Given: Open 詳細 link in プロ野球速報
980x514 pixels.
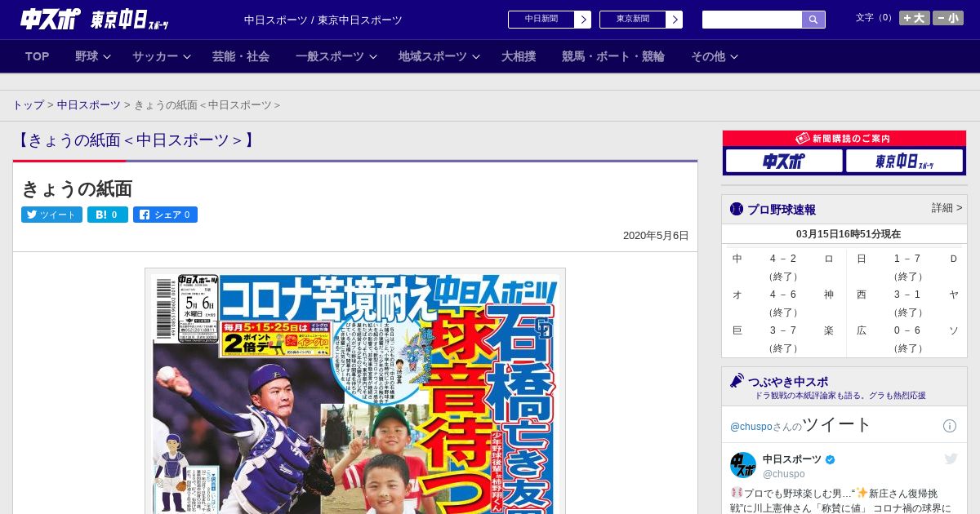Looking at the screenshot, I should 947,208.
